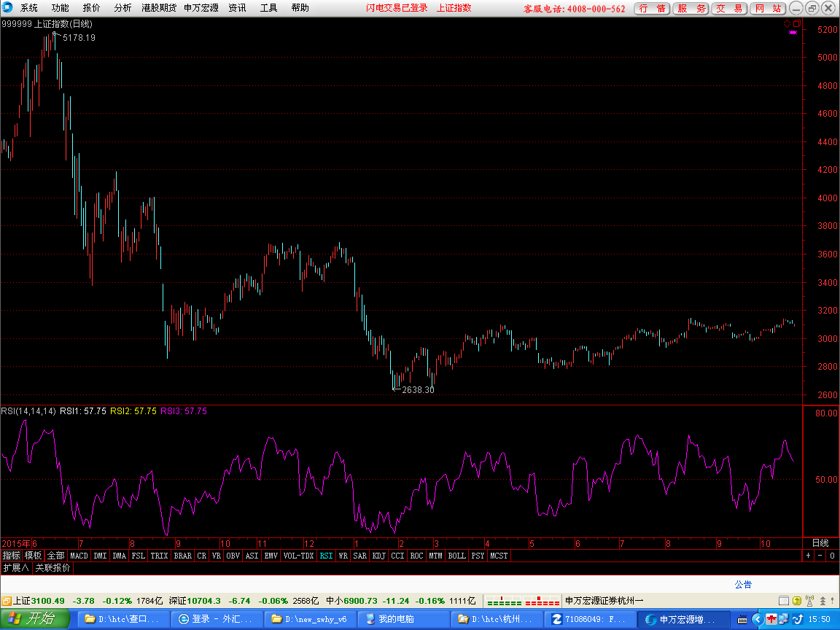Open the 帮助 menu
This screenshot has width=840, height=630.
click(x=300, y=8)
